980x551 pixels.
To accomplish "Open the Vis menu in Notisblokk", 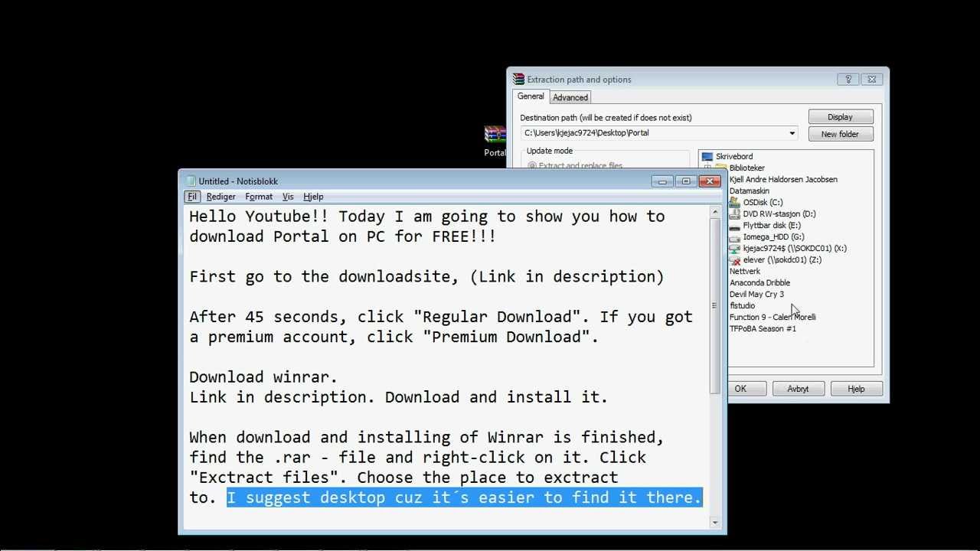I will pos(288,197).
